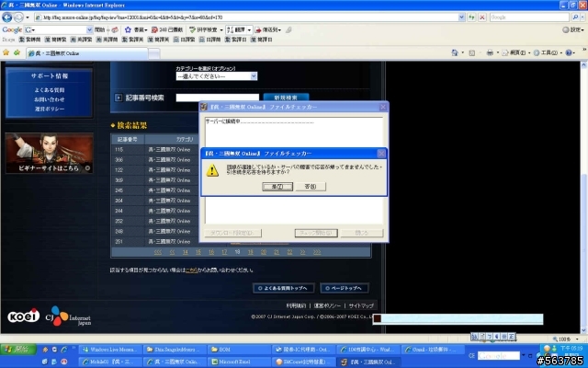Screen dimensions: 588x368
Task: Stop loading with the red X icon
Action: pyautogui.click(x=482, y=17)
